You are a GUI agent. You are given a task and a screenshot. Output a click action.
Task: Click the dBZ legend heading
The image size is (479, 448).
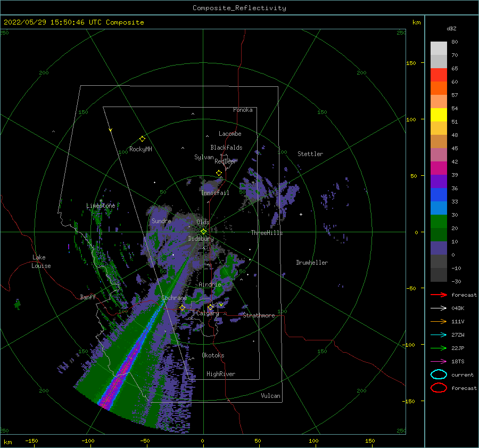tap(451, 29)
